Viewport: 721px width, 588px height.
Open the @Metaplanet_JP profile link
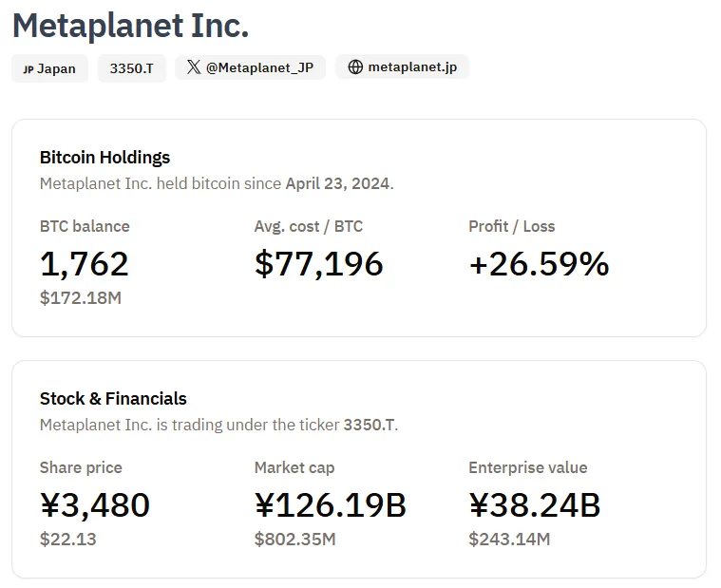[259, 67]
